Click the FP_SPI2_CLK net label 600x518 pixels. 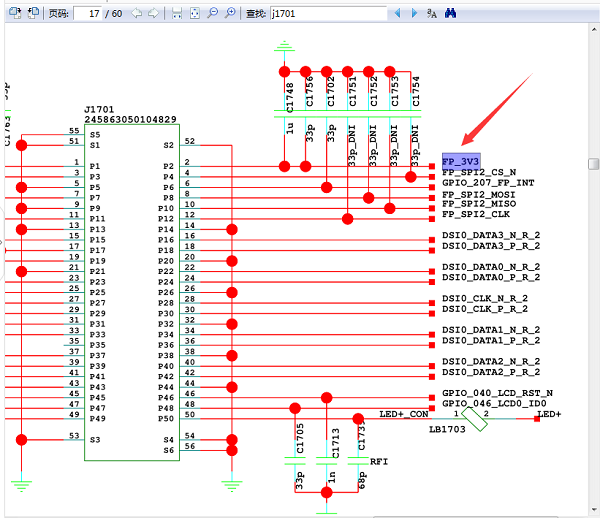476,214
